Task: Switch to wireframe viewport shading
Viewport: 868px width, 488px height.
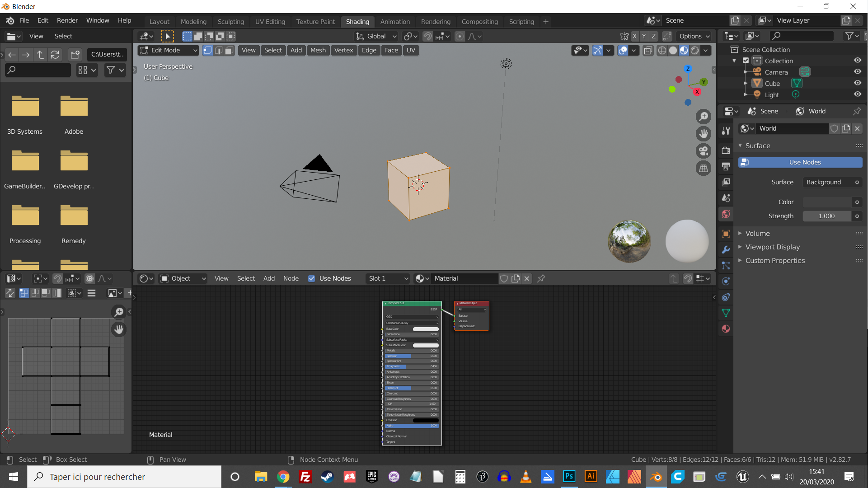Action: [662, 50]
